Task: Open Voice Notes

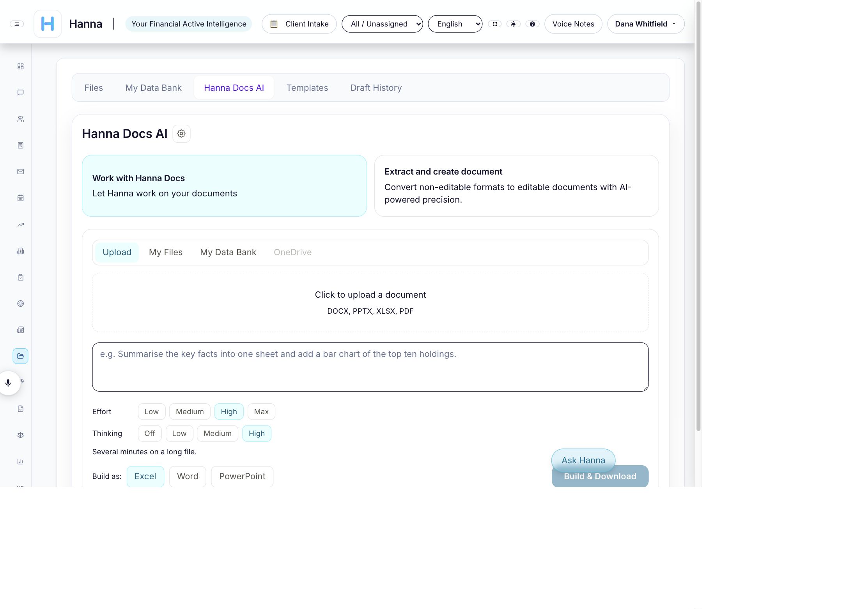Action: click(x=573, y=24)
